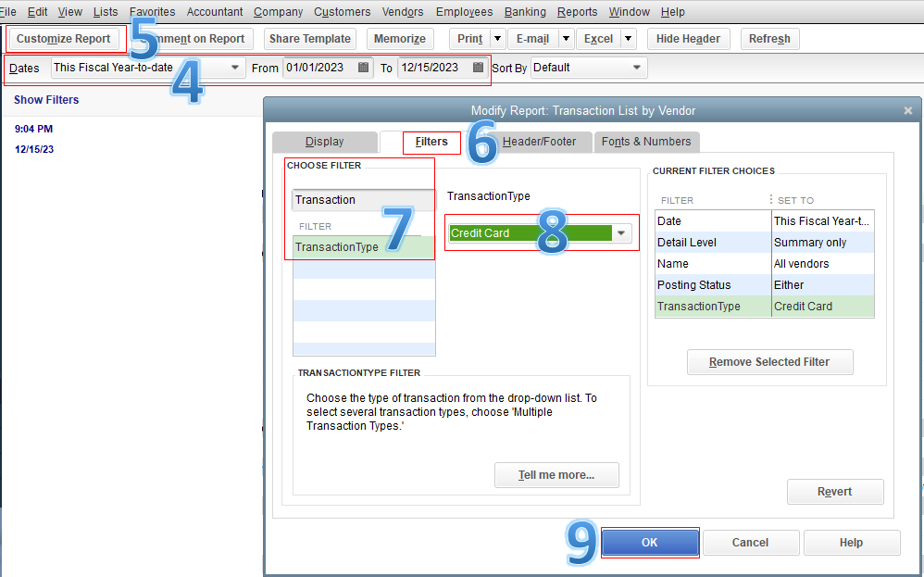
Task: Click the Hide Header button
Action: coord(688,39)
